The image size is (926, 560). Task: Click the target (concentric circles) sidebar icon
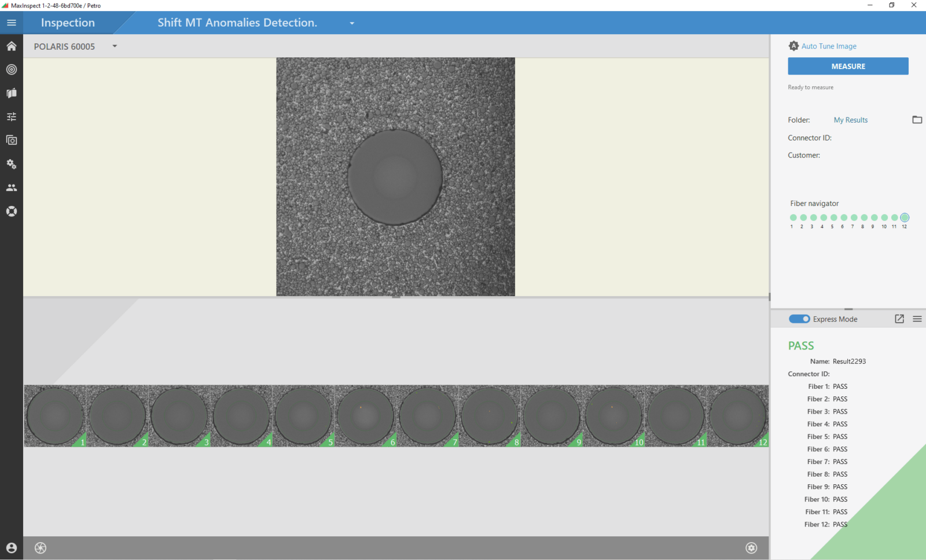coord(12,69)
